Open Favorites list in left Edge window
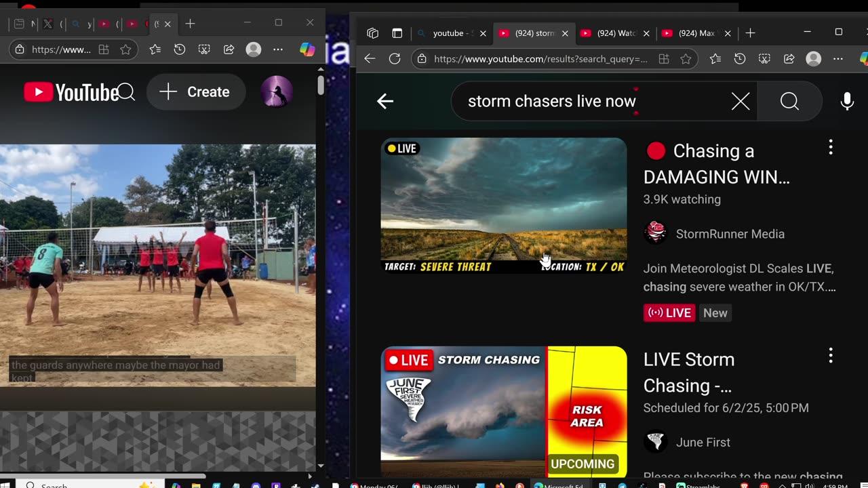 coord(155,49)
